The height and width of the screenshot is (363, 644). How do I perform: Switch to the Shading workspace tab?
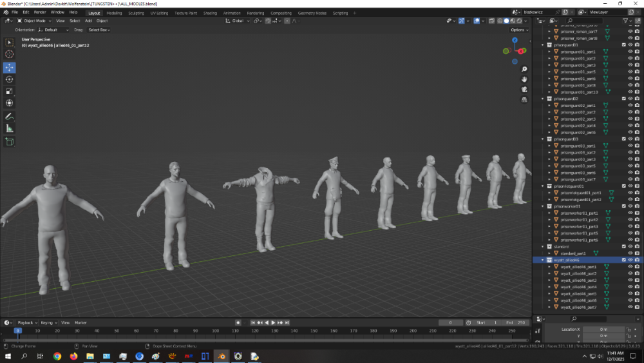click(210, 13)
